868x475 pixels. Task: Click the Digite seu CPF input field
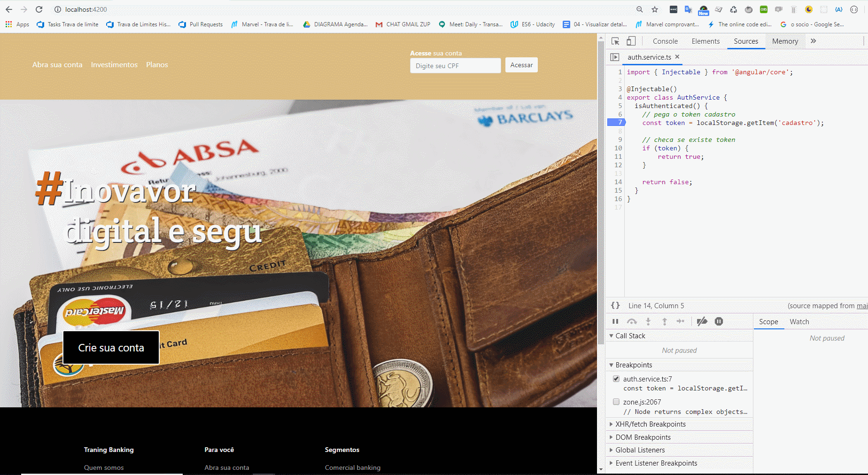pos(456,66)
